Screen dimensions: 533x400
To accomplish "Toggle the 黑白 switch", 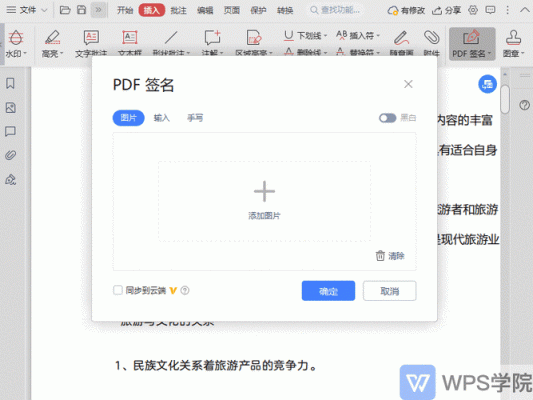I will pos(388,118).
